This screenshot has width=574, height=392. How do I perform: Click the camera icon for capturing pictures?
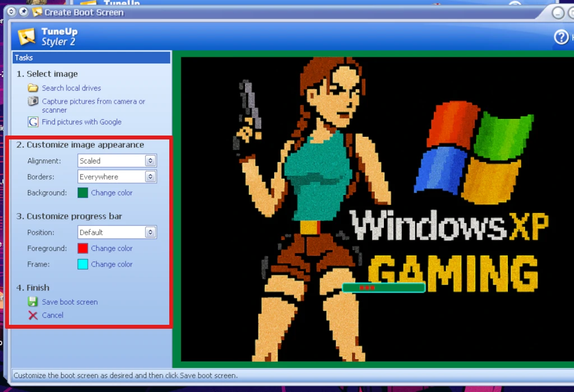[x=33, y=101]
